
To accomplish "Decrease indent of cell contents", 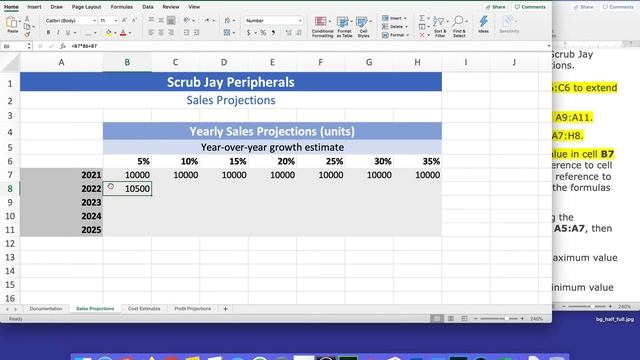I will coord(186,33).
